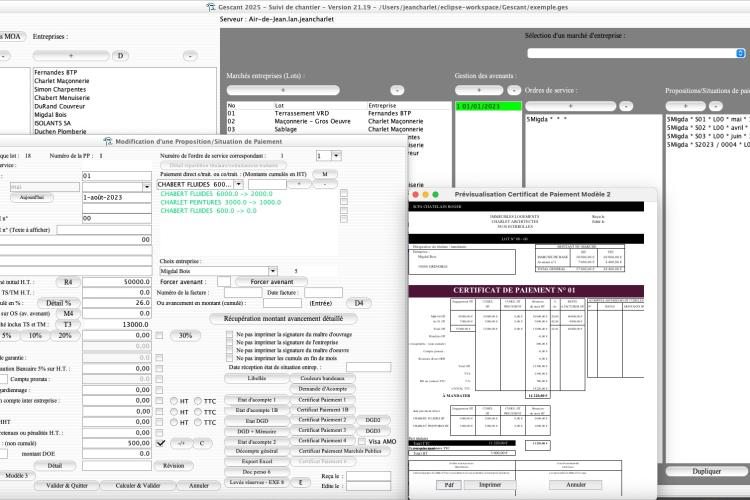Enable Ne pas imprimer signature du maître d'ouvrage
The image size is (750, 500).
point(229,334)
